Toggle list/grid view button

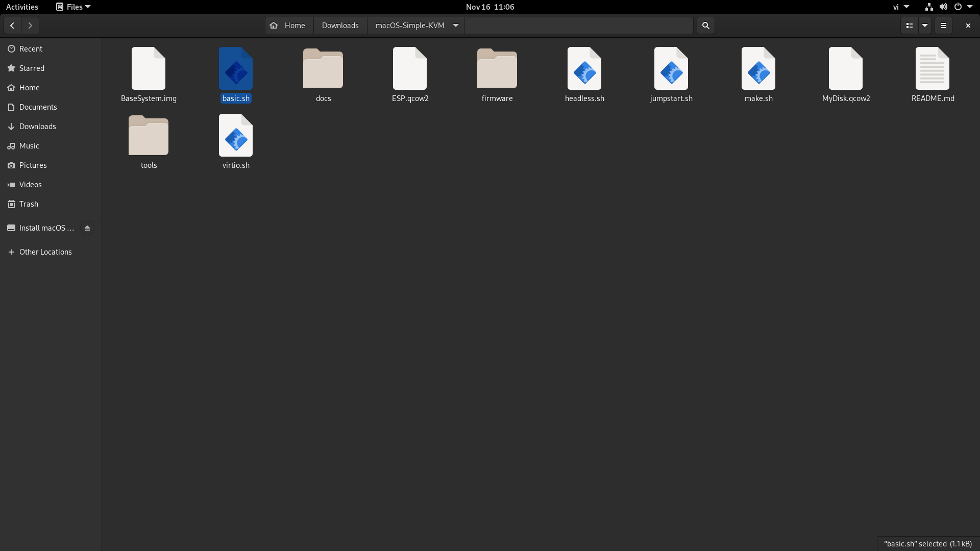[909, 26]
